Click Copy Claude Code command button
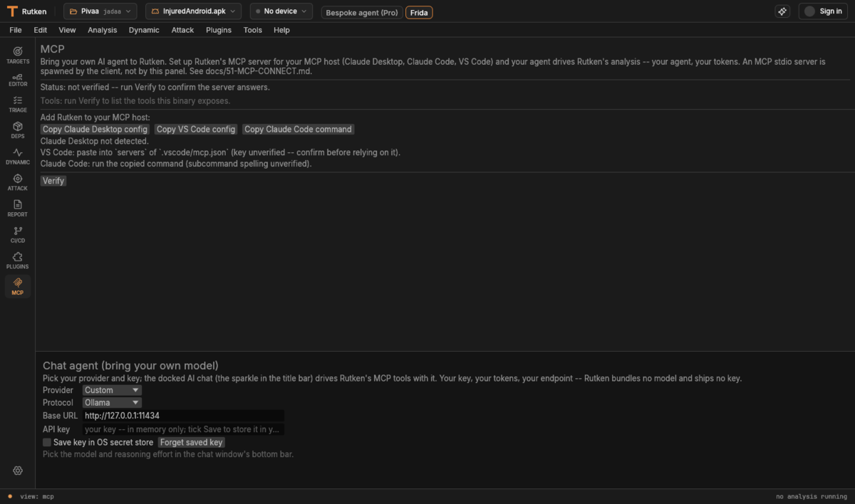This screenshot has height=504, width=855. [298, 129]
